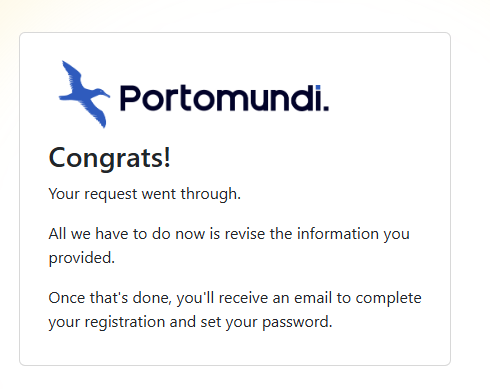The height and width of the screenshot is (389, 490).
Task: Click the bird's upper raised wing
Action: 72,75
